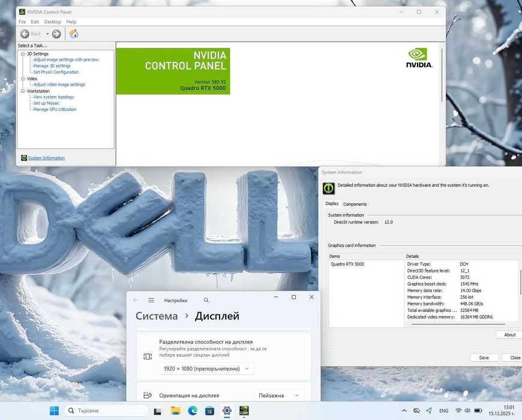Switch to the Components tab

click(355, 204)
